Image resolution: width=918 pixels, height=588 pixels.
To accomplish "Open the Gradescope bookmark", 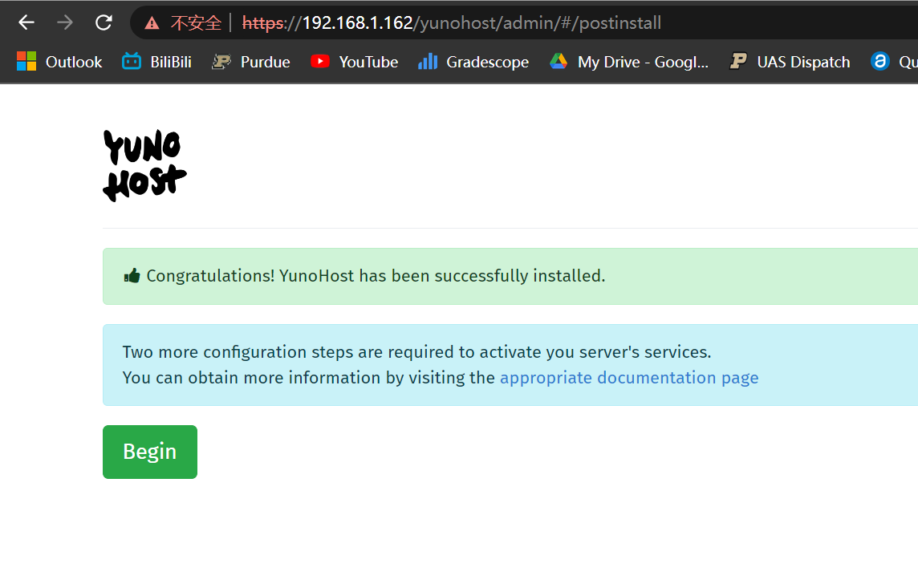I will (x=473, y=62).
